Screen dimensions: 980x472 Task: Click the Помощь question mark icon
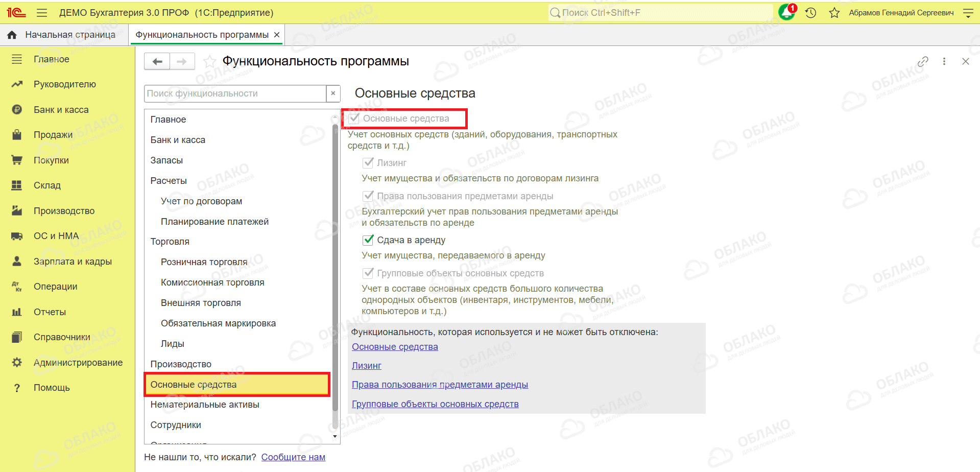click(x=17, y=388)
